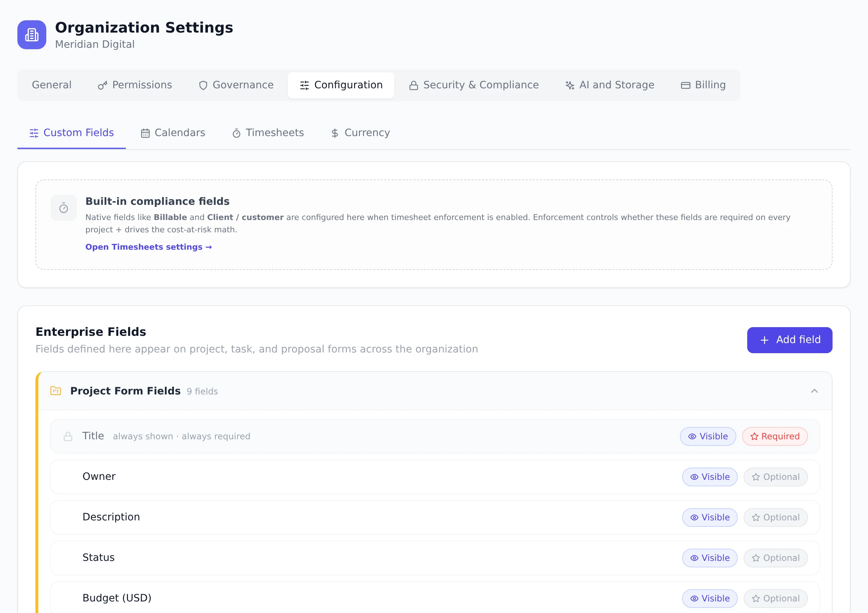The image size is (868, 613).
Task: Click the Meridian Digital organization name
Action: [95, 44]
